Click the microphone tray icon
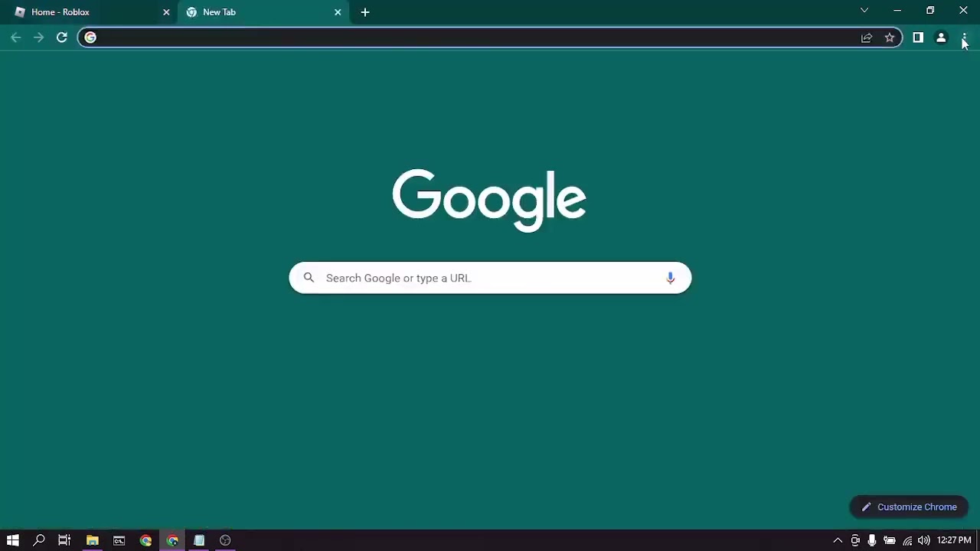 (872, 540)
